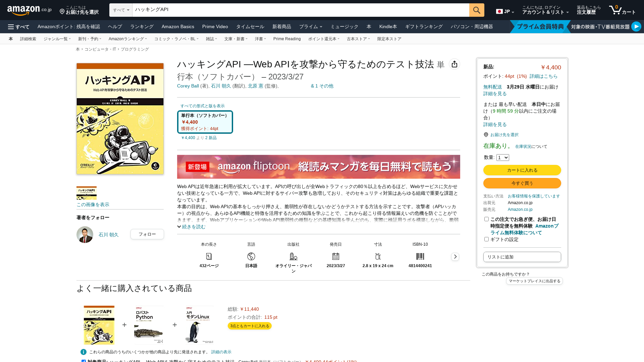Click amazon fliptoon banner
Viewport: 644px width, 362px height.
pyautogui.click(x=319, y=167)
